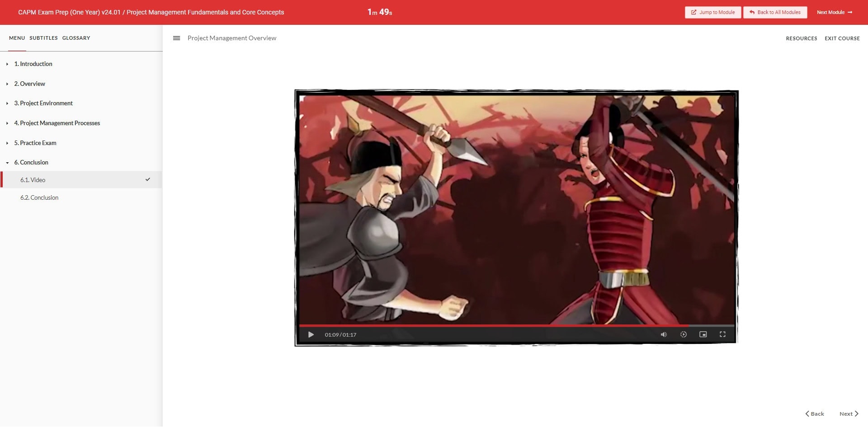Toggle the sidebar with the hamburger icon
This screenshot has height=427, width=868.
coord(177,38)
